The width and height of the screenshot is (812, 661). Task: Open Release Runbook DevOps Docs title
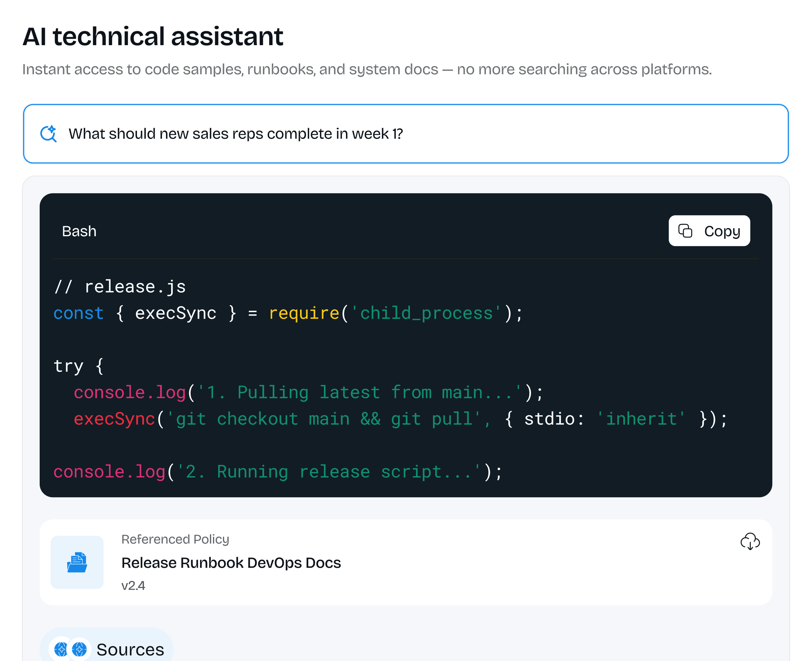(231, 563)
